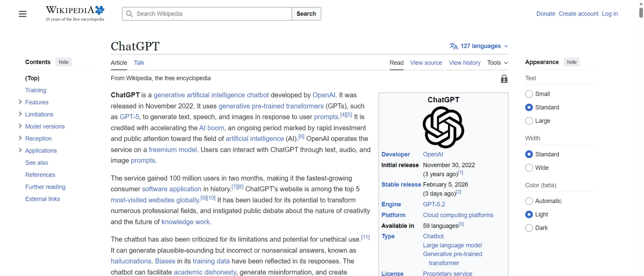Open the GPT-5 link in the article text

coord(129,117)
